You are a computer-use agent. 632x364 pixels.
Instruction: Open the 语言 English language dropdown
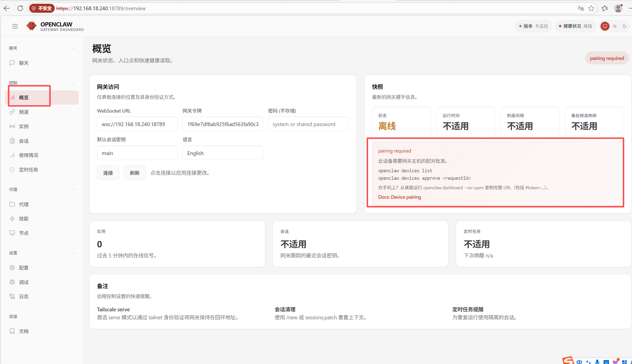(222, 153)
